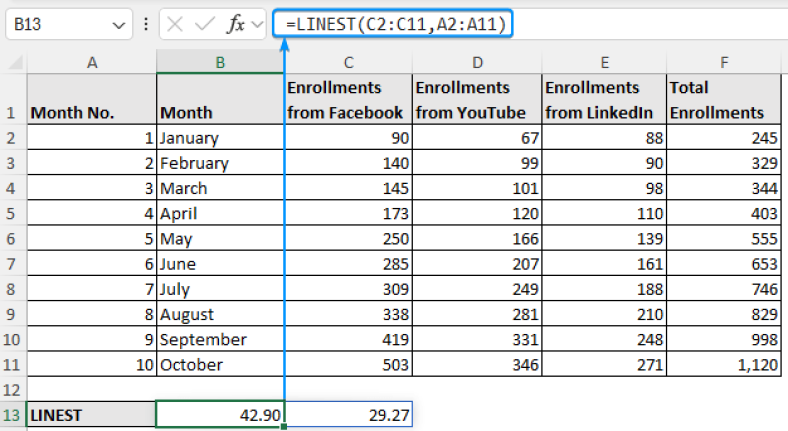This screenshot has height=431, width=788.
Task: Expand the dropdown next to fx icon
Action: (x=257, y=25)
